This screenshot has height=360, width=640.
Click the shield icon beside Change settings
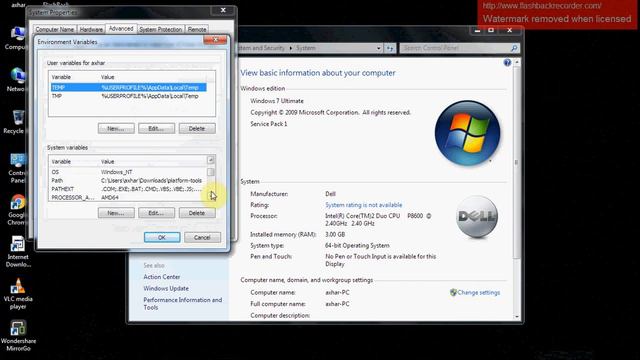tap(453, 292)
